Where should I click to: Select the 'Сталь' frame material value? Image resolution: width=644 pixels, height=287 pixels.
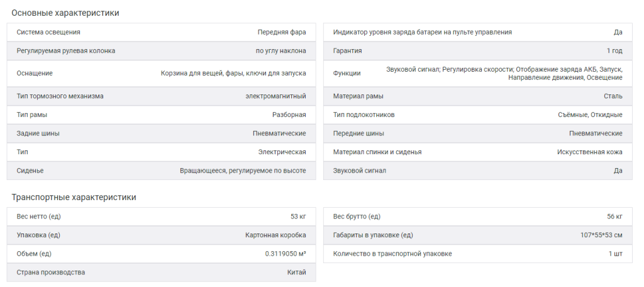tap(612, 96)
